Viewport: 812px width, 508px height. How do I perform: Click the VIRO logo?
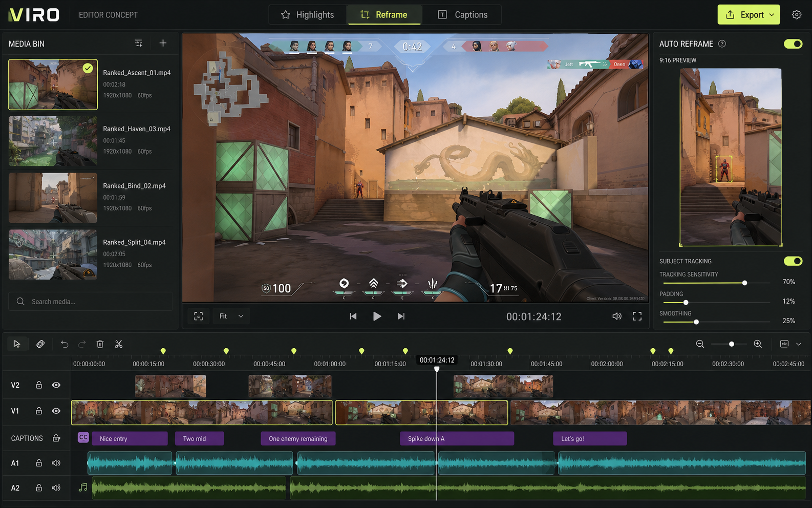(34, 15)
